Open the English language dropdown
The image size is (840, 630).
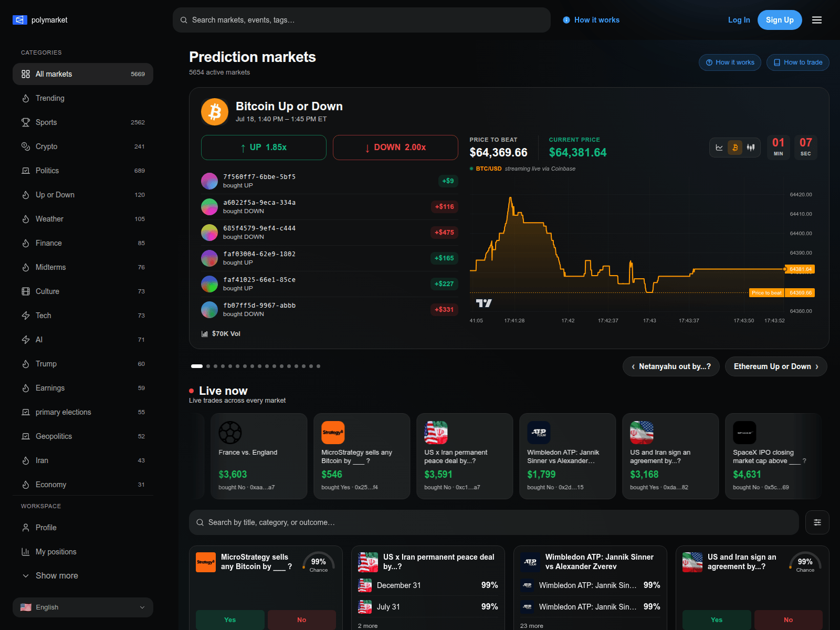[x=83, y=607]
